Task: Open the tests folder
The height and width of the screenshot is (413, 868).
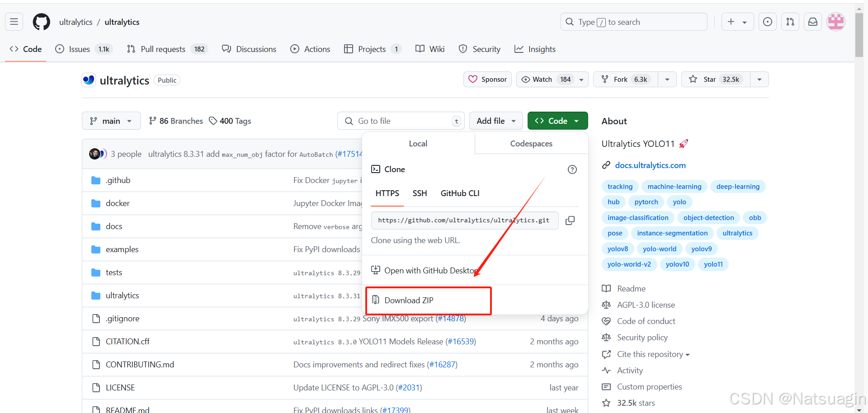Action: pyautogui.click(x=114, y=272)
